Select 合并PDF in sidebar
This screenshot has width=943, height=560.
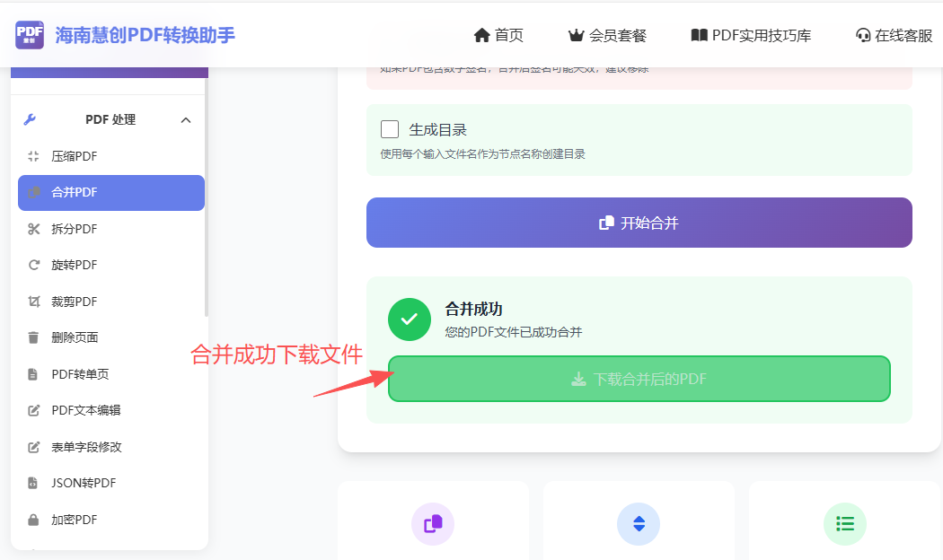111,192
